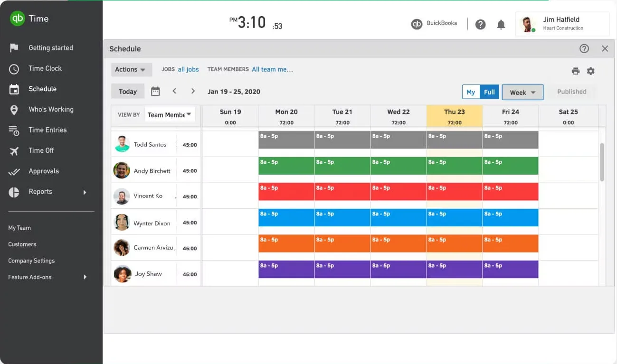Open Reports via the pie chart icon
The width and height of the screenshot is (617, 364).
point(15,192)
